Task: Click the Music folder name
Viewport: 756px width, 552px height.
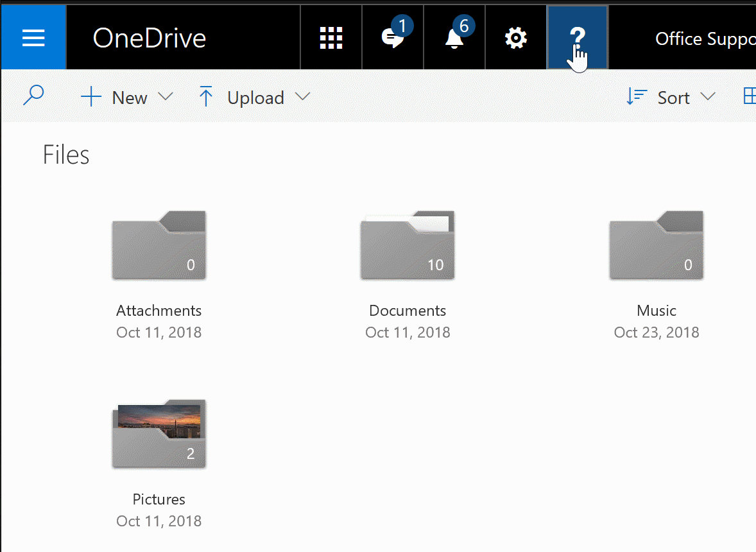Action: pyautogui.click(x=657, y=311)
